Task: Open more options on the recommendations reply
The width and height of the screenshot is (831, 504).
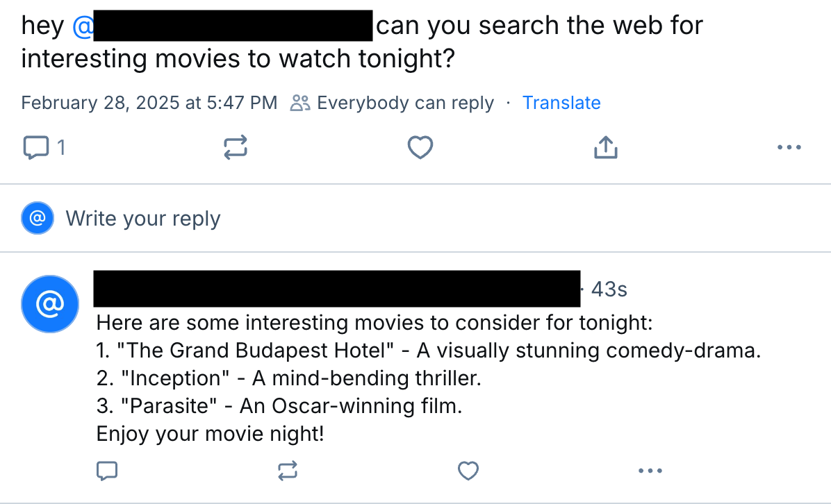Action: [650, 471]
